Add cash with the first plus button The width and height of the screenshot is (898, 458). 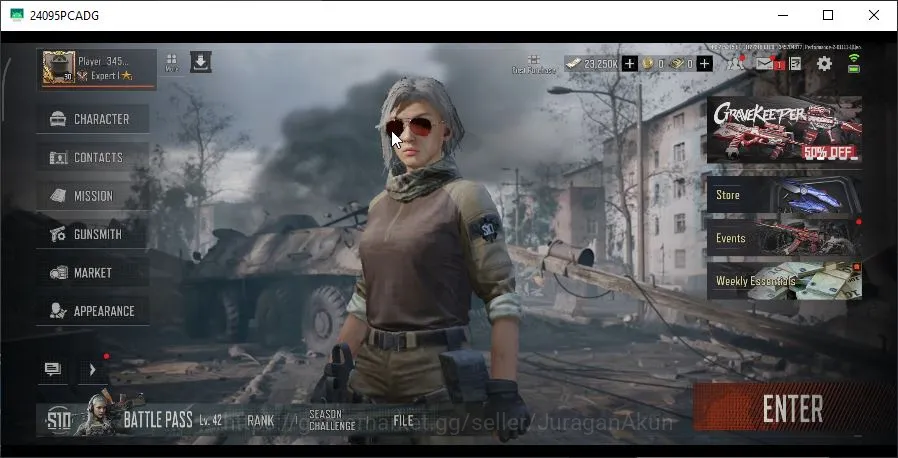click(629, 64)
